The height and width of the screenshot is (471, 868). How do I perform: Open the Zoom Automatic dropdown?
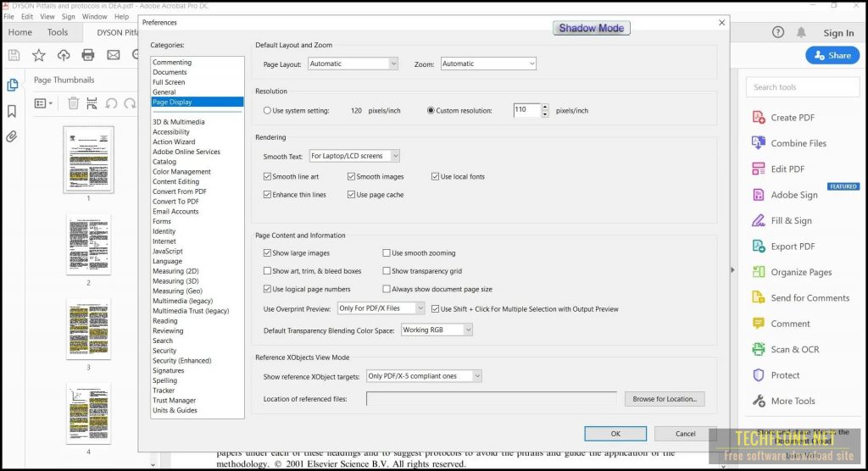(x=488, y=64)
